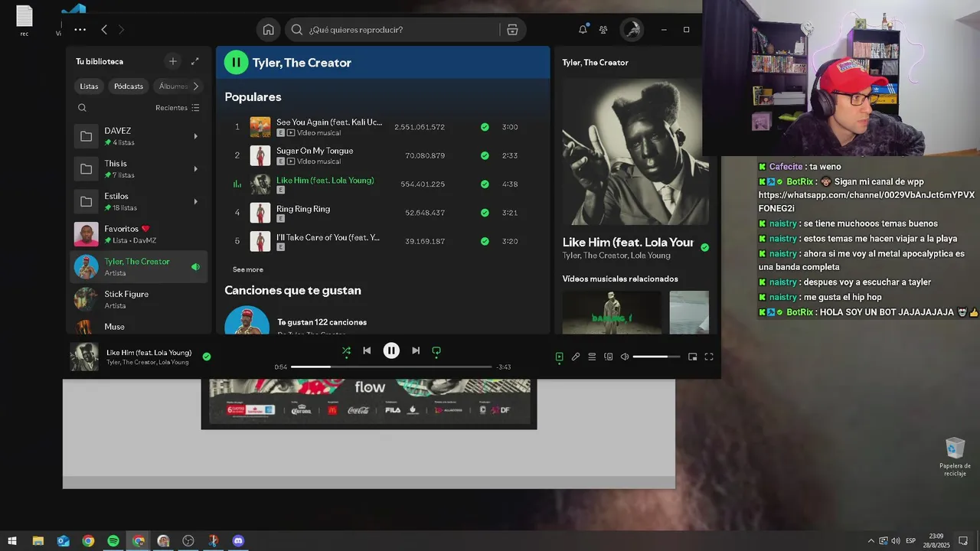This screenshot has width=980, height=551.
Task: Open the Browse icon in search bar
Action: [512, 30]
